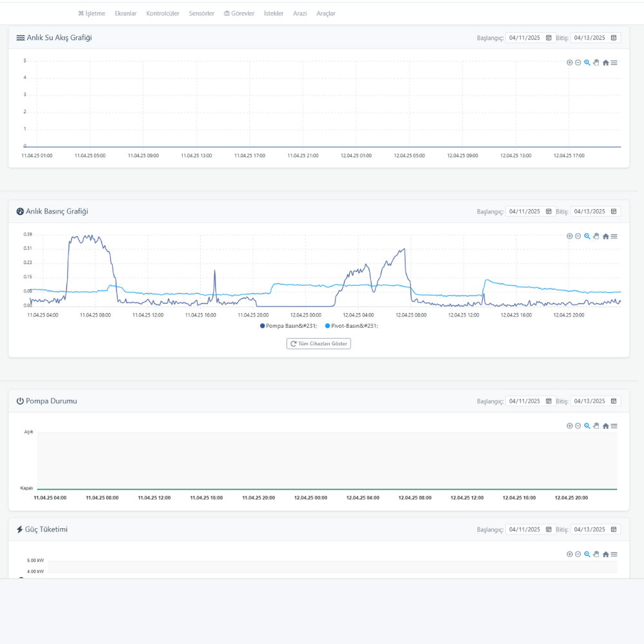Reset zoom on the water flow chart
The image size is (644, 644).
[605, 62]
